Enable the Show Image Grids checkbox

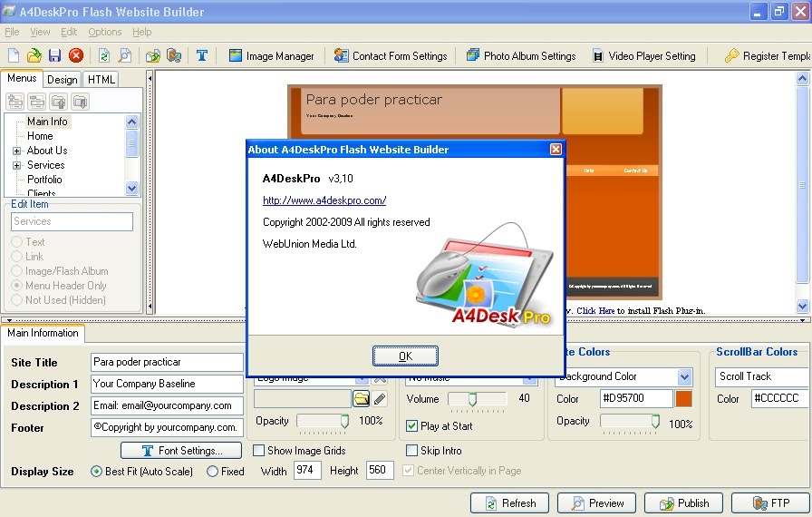tap(258, 450)
